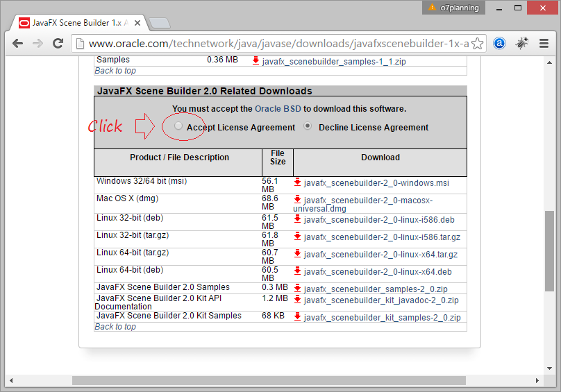Download javafx_scenebuilder_kit_javadoc-2_0.zip link
The width and height of the screenshot is (561, 392).
(x=381, y=300)
